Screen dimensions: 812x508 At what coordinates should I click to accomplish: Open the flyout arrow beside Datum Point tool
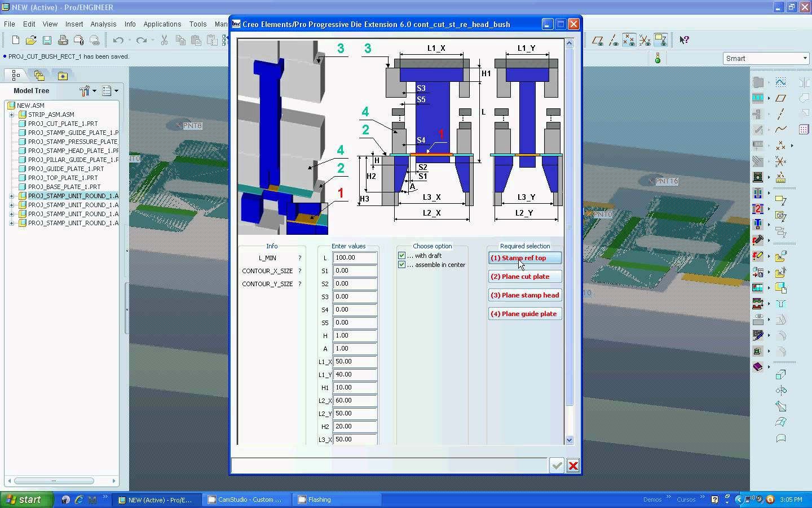point(792,146)
